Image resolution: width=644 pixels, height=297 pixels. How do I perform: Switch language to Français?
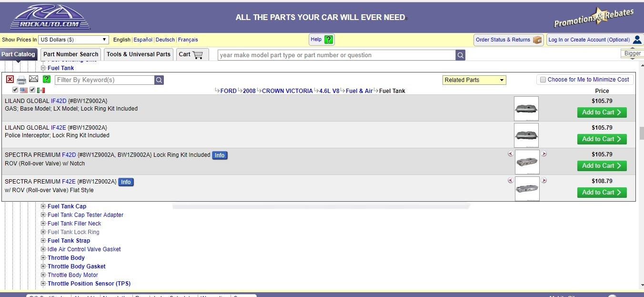coord(188,40)
